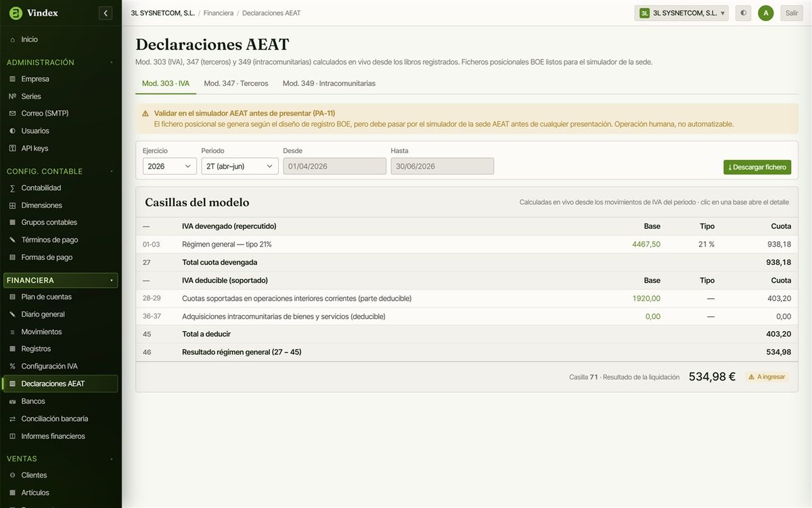Click the Artículos sidebar icon
The image size is (812, 508).
pos(12,493)
